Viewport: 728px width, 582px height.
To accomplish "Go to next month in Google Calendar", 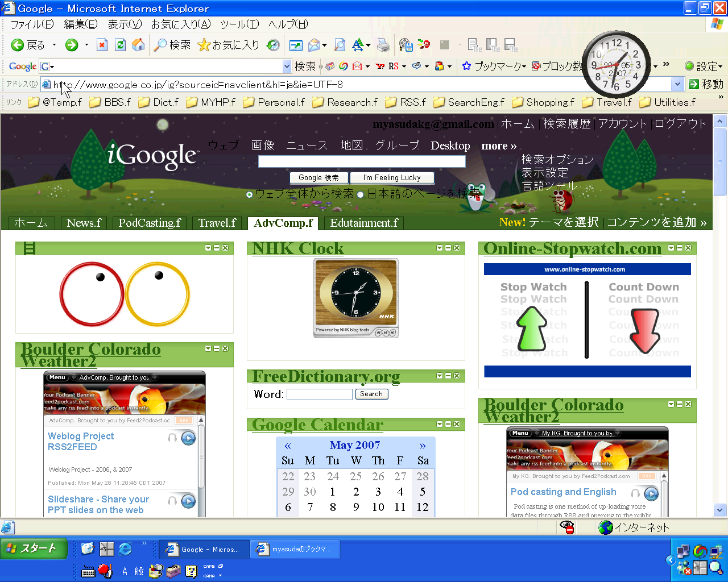I will (422, 446).
